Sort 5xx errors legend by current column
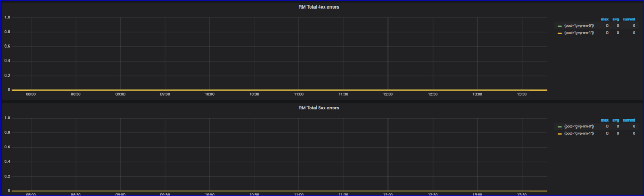644x196 pixels. tap(629, 120)
